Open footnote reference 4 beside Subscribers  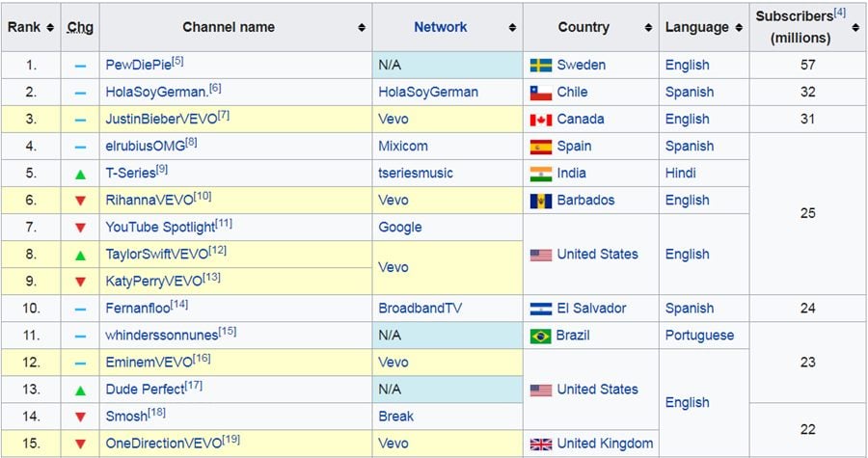tap(839, 13)
